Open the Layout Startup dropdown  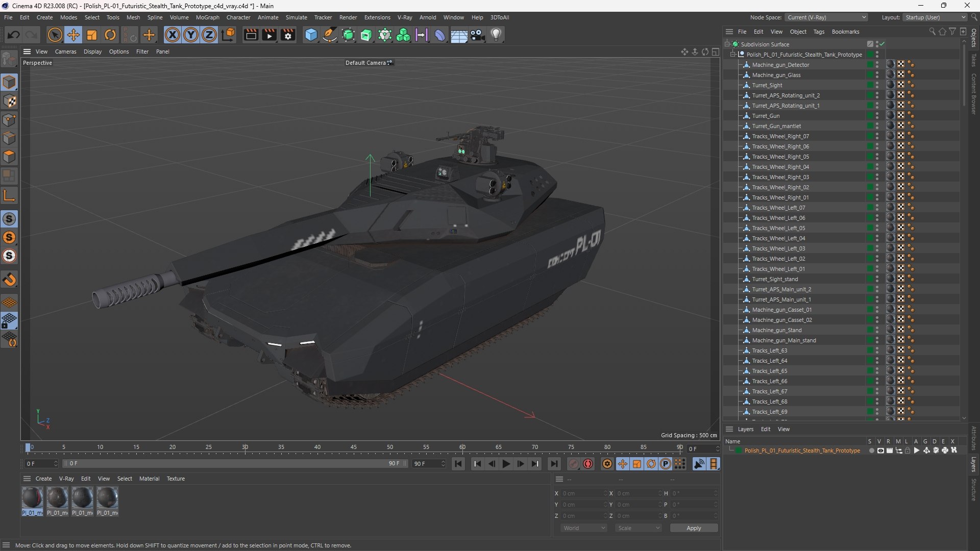pos(935,17)
